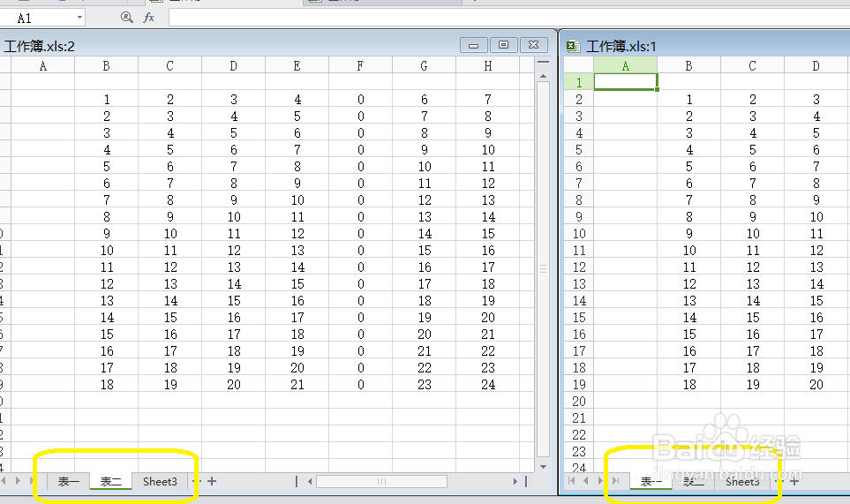Select row header 5 in 工作簿.xls:1
The image size is (850, 504).
[579, 149]
